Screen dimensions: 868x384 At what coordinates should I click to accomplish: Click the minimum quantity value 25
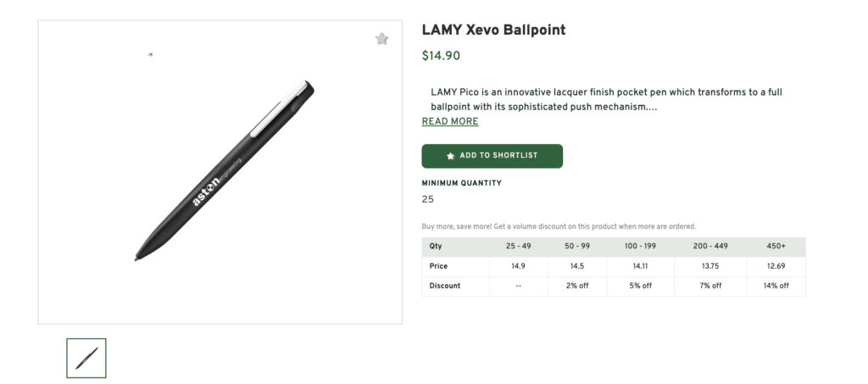pyautogui.click(x=427, y=199)
